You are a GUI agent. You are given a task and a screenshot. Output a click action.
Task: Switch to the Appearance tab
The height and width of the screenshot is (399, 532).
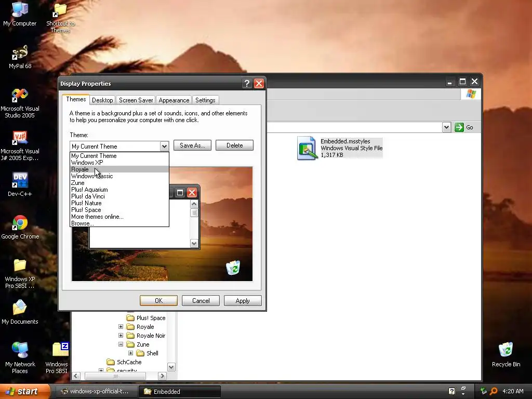(x=174, y=100)
